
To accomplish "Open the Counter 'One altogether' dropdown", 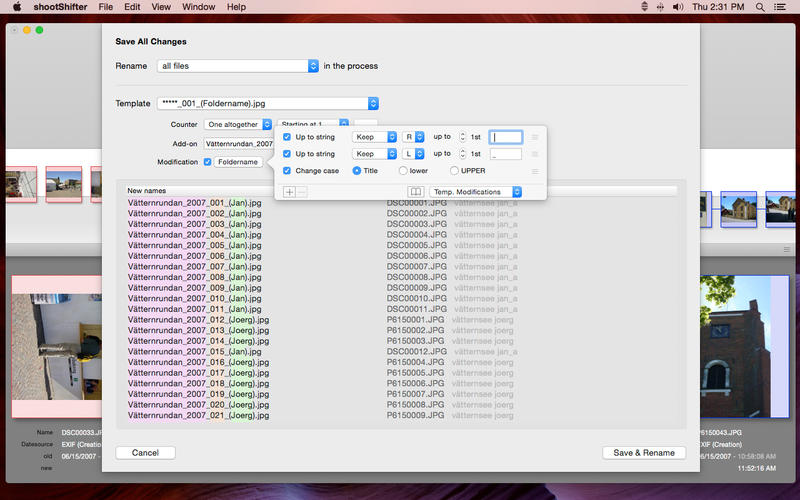I will (238, 124).
